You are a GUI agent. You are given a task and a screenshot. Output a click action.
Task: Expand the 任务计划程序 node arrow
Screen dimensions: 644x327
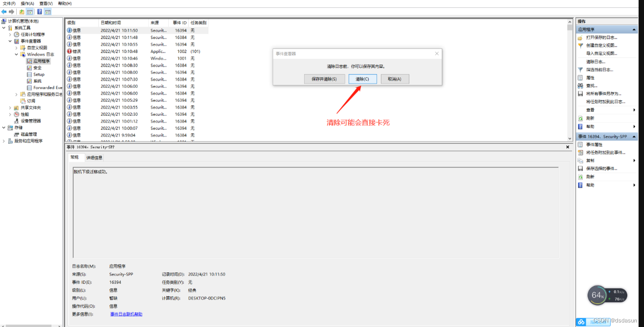pos(10,34)
